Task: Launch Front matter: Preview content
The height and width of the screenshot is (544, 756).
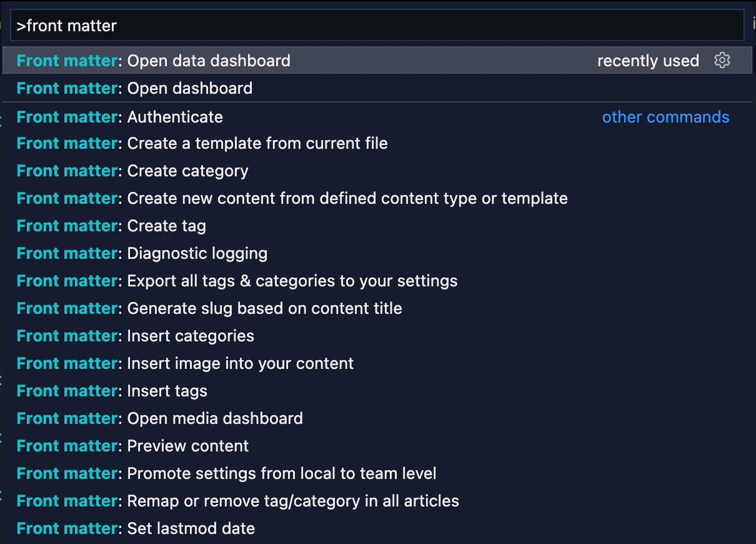Action: tap(188, 446)
